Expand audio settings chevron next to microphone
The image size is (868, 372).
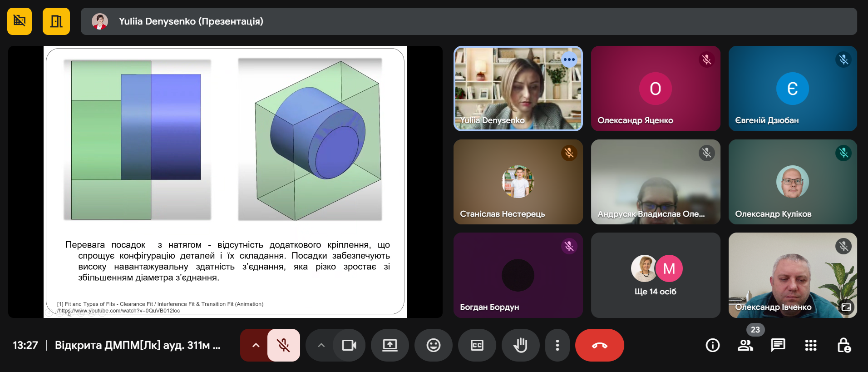click(x=256, y=345)
